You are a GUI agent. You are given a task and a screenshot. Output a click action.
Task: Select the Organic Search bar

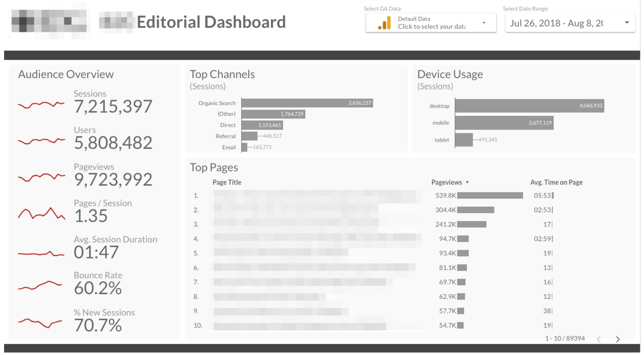(x=307, y=103)
